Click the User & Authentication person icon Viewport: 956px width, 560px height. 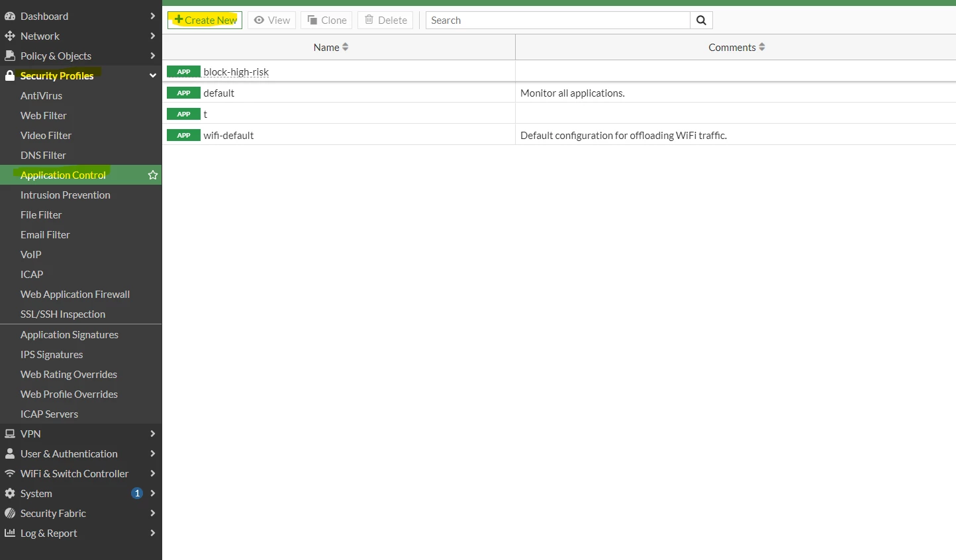coord(10,453)
